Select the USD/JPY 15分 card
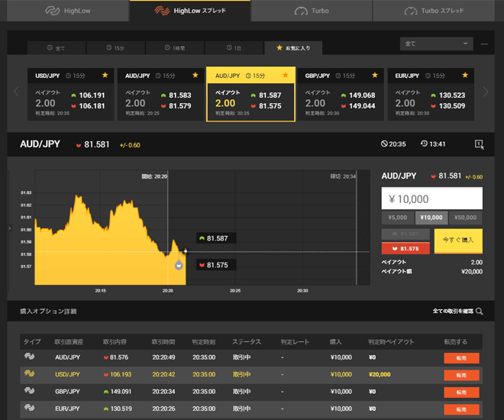504x420 pixels. [71, 94]
